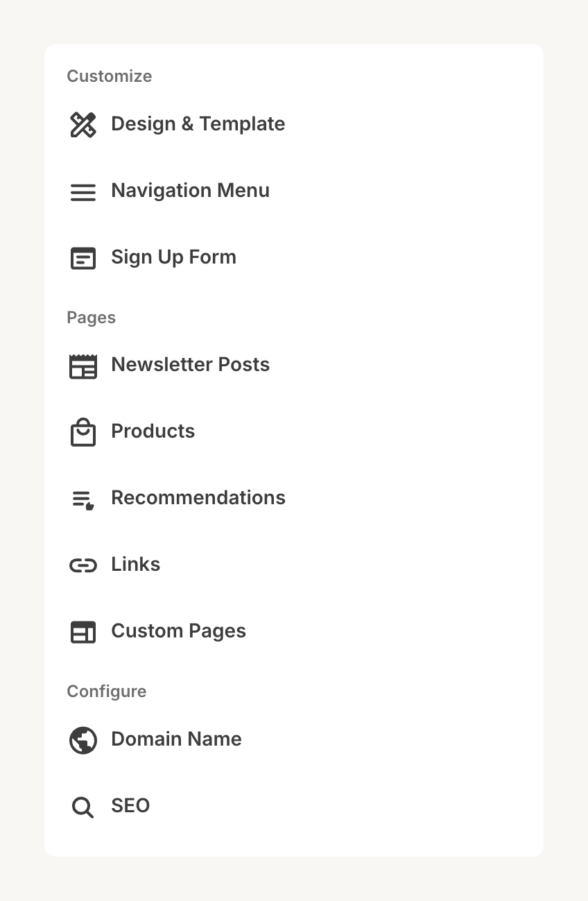Select the Sign Up Form icon
588x901 pixels.
tap(83, 259)
